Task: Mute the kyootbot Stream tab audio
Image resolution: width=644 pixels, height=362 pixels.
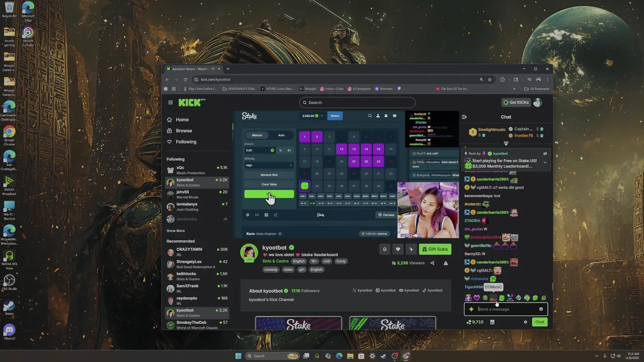Action: 213,69
